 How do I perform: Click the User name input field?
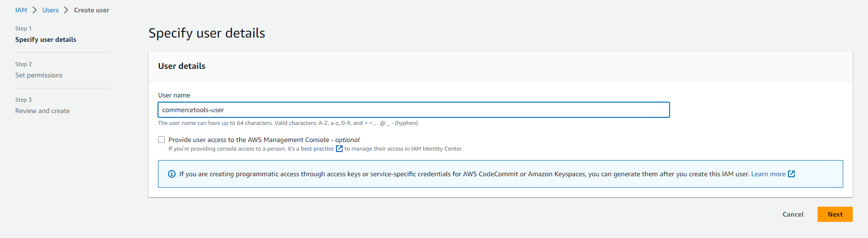coord(413,110)
